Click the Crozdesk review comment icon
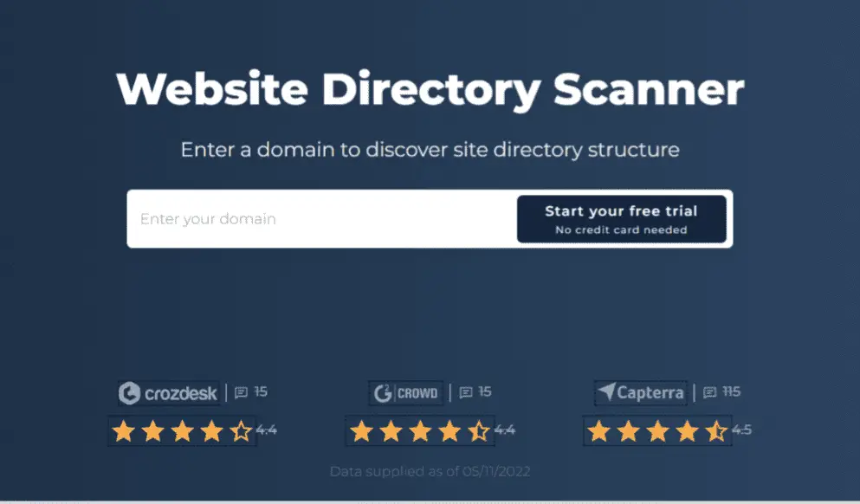The image size is (860, 504). pos(242,392)
